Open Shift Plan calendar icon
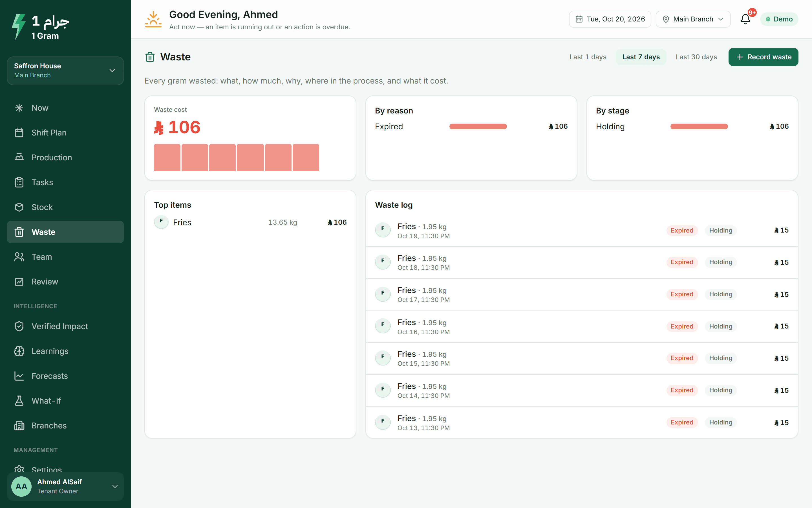812x508 pixels. click(19, 133)
